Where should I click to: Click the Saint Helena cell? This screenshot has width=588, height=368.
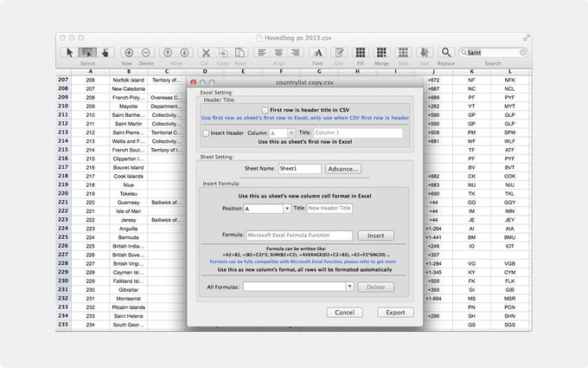(128, 316)
